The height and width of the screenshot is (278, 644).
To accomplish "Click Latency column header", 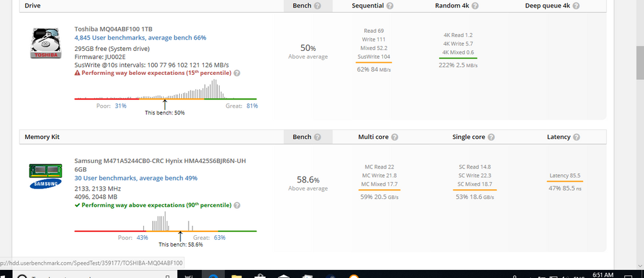I will click(x=558, y=137).
